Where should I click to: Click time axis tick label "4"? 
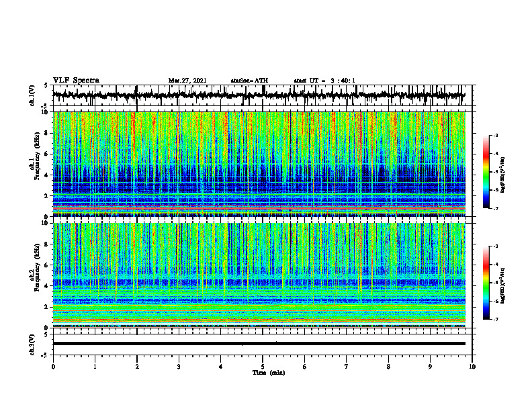coord(221,367)
